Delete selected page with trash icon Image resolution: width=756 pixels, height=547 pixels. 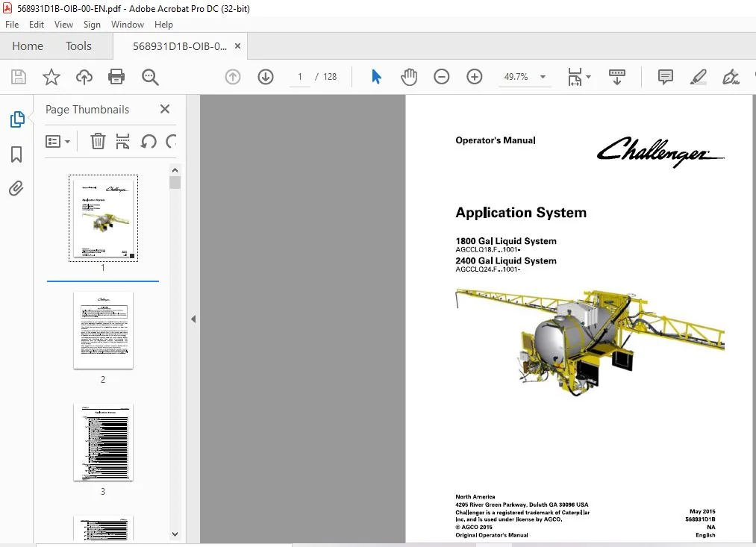coord(98,141)
